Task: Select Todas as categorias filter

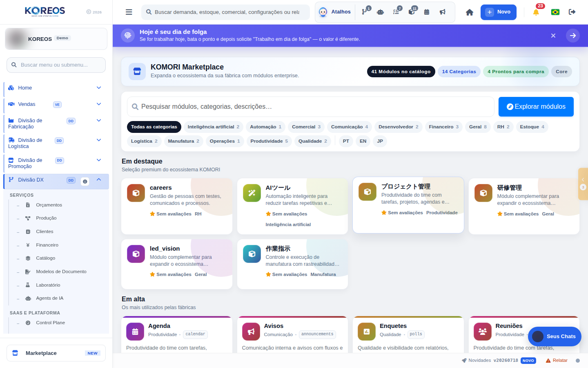Action: 154,127
